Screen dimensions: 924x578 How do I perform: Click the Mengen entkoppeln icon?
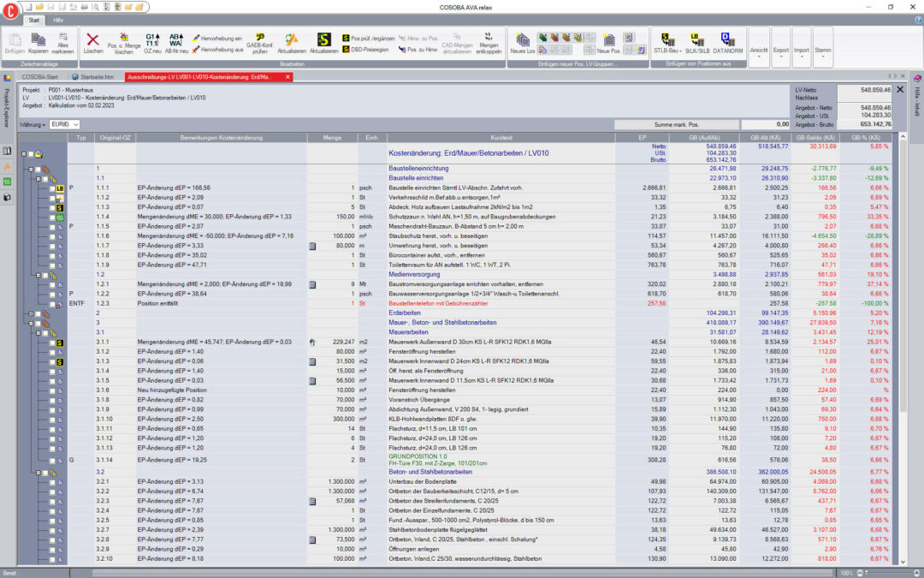[x=489, y=44]
